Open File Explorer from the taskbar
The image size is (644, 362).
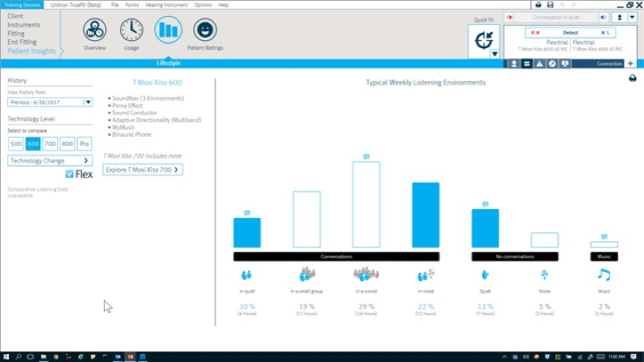[43, 356]
